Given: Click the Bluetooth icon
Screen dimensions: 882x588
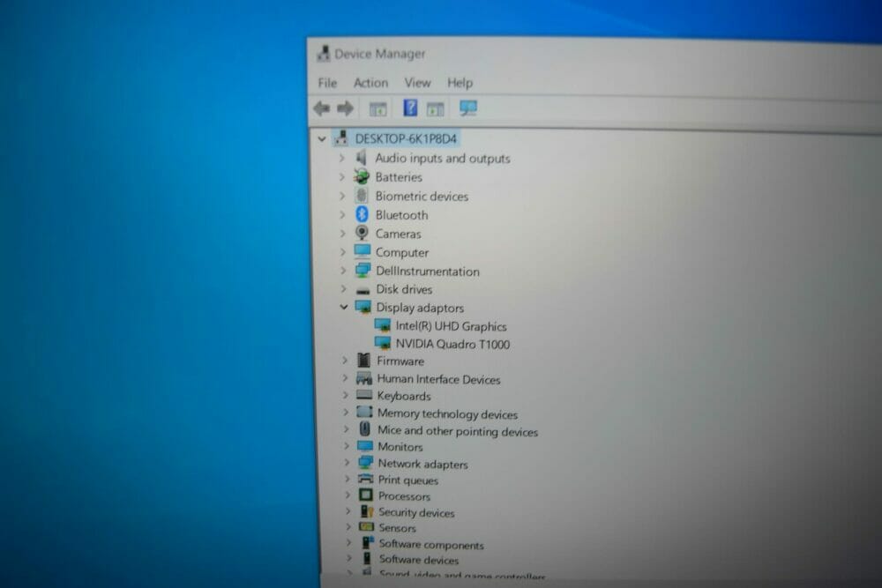Looking at the screenshot, I should [x=362, y=214].
